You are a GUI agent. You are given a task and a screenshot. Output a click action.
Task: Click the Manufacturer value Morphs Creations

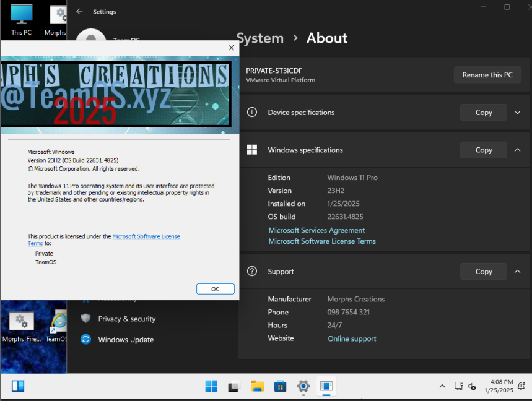point(356,299)
